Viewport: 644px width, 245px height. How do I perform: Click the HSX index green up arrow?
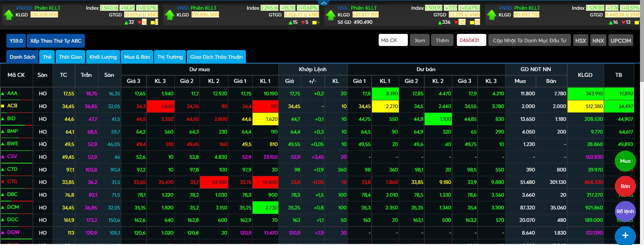point(330,15)
